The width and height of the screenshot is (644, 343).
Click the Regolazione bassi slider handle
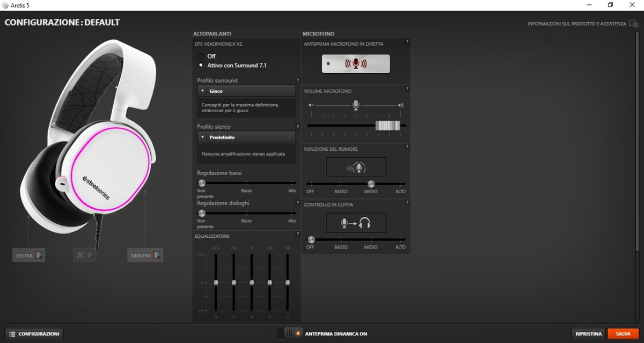(x=202, y=183)
